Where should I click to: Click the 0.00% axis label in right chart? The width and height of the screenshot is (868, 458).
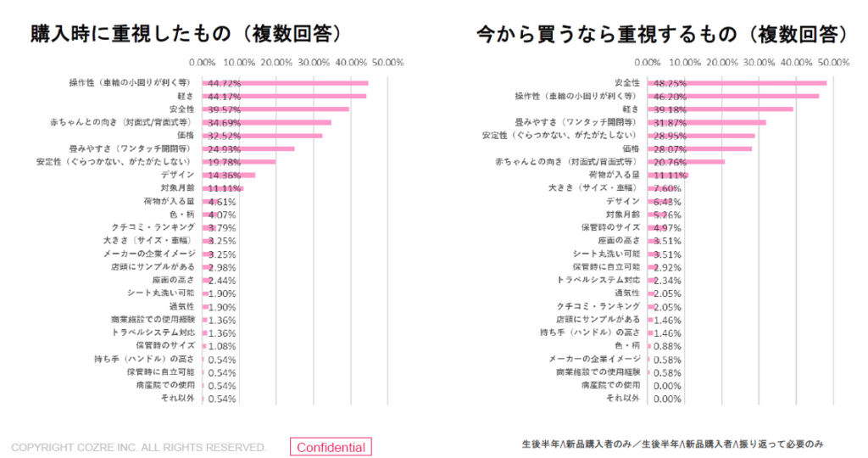648,63
